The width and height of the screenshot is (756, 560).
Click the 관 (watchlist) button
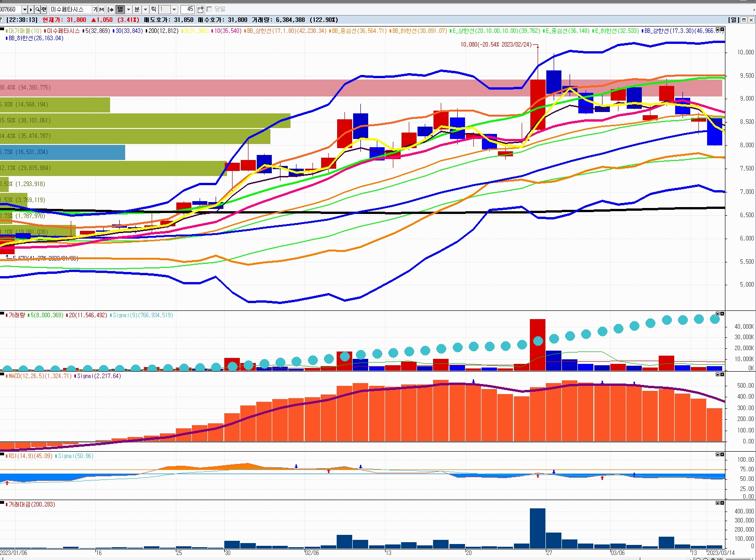pos(44,10)
